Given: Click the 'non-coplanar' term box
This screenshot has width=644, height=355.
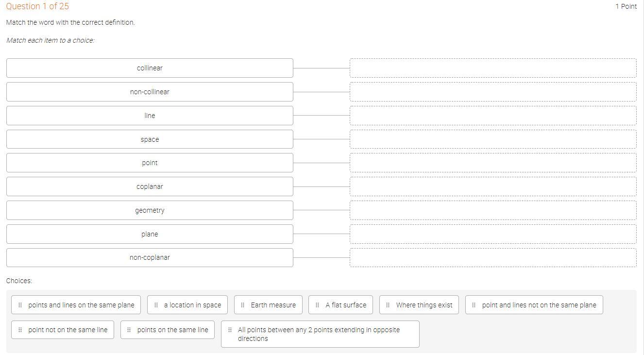Looking at the screenshot, I should pyautogui.click(x=150, y=257).
